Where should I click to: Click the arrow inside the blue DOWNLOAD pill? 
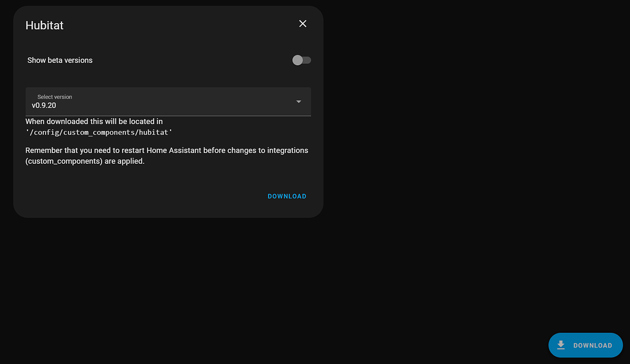[x=561, y=345]
